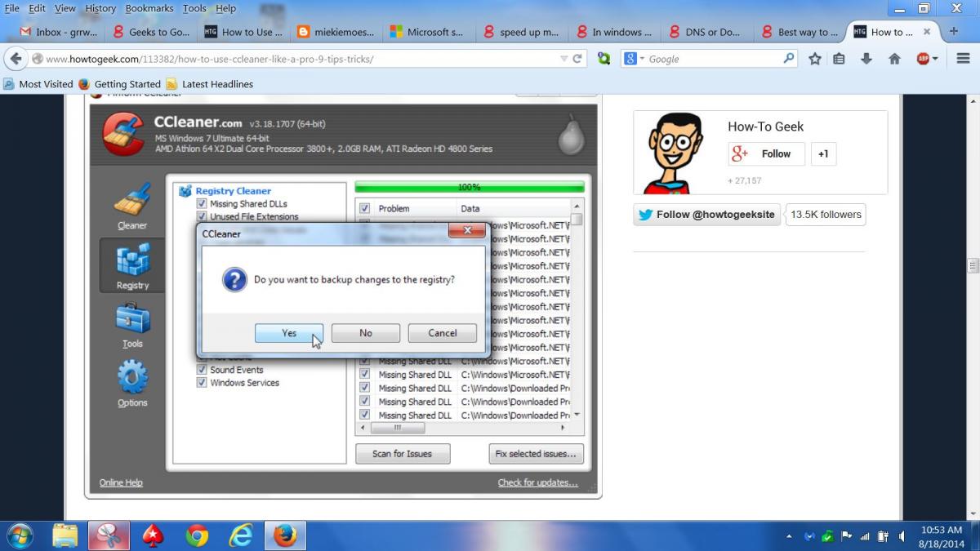Viewport: 980px width, 551px height.
Task: Click the search magnifier in the Google box
Action: (788, 59)
